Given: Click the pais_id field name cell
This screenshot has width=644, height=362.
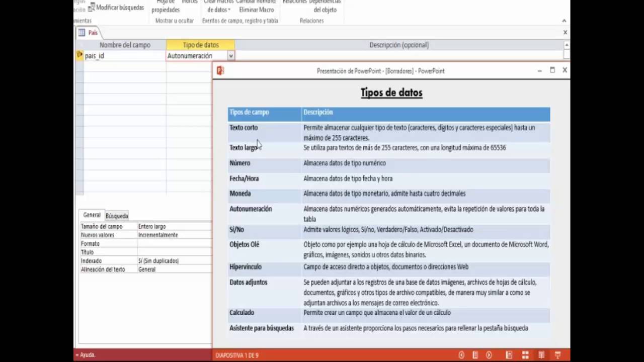Looking at the screenshot, I should point(125,56).
